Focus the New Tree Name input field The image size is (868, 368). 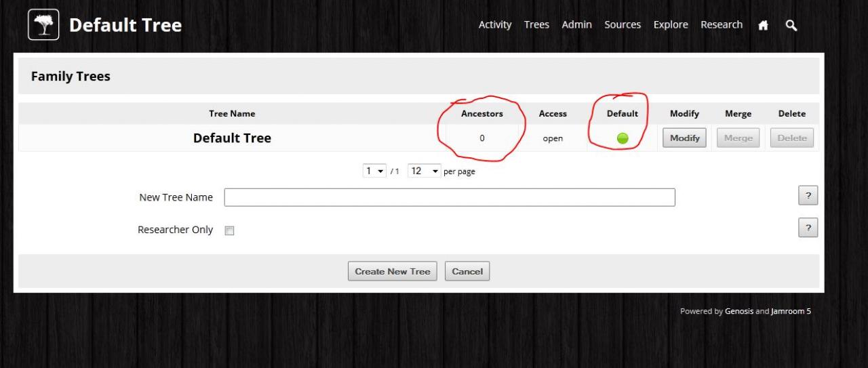click(x=450, y=197)
